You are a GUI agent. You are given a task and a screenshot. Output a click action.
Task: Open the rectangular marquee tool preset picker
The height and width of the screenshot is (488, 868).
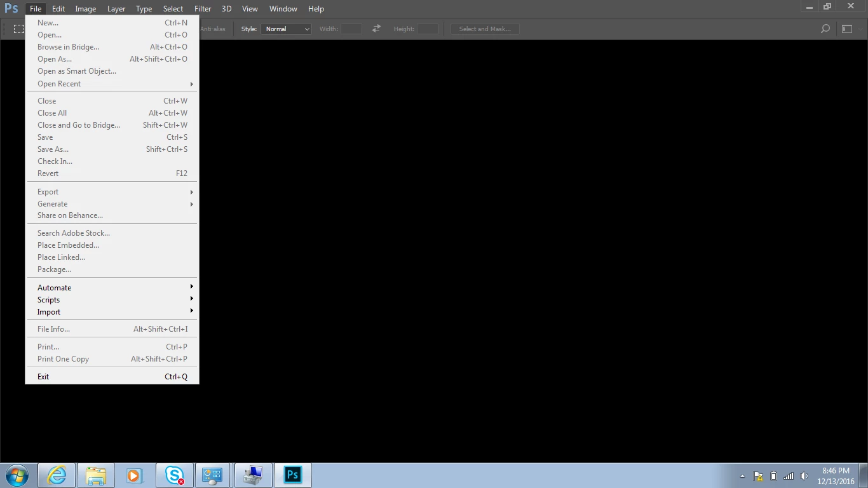(x=19, y=29)
